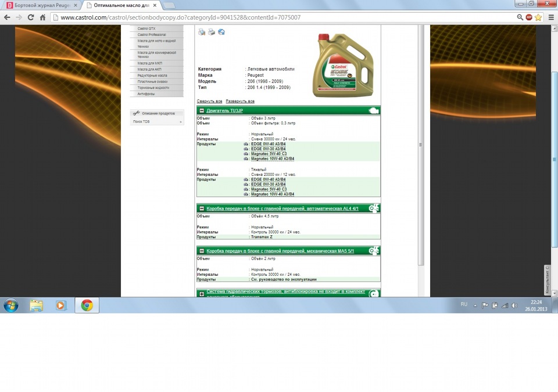558x392 pixels.
Task: Open Windows Start menu
Action: [x=10, y=305]
